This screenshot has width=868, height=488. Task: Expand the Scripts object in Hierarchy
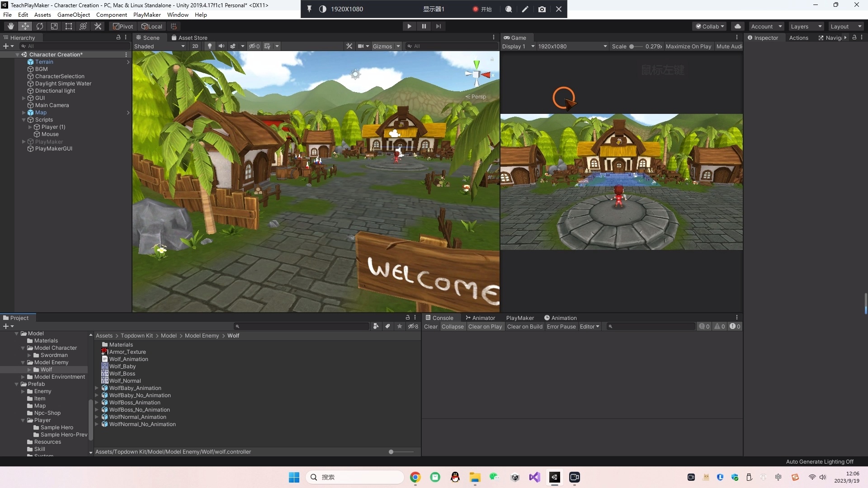pyautogui.click(x=24, y=120)
